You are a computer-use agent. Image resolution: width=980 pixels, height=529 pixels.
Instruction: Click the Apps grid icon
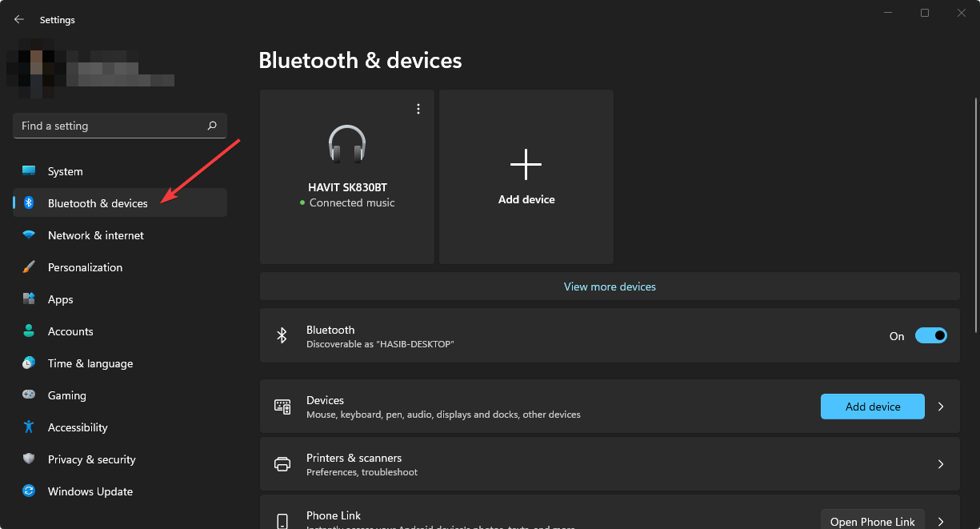point(29,299)
